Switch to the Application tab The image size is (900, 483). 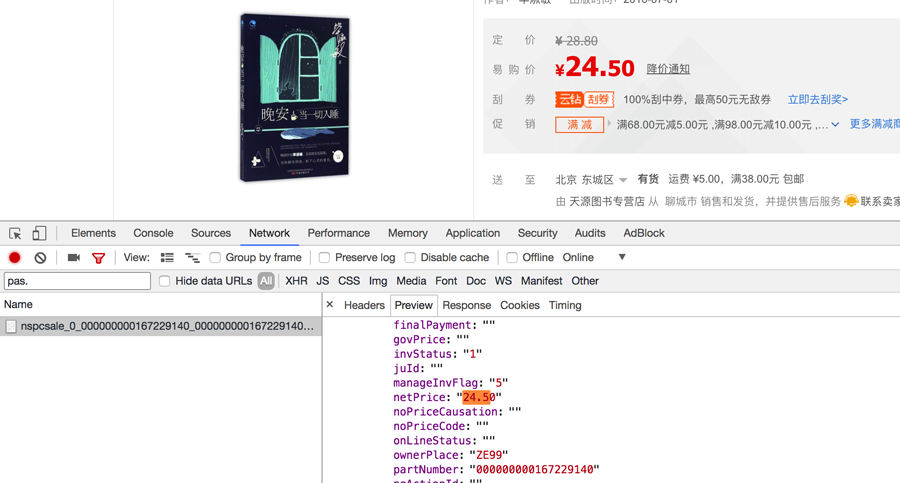[473, 233]
